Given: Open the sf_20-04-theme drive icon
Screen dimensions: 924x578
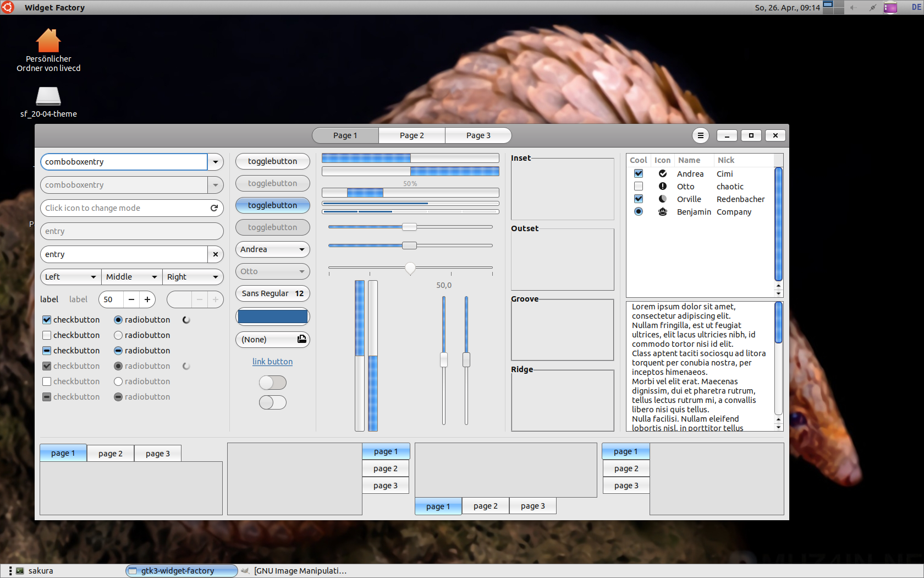Looking at the screenshot, I should 48,96.
